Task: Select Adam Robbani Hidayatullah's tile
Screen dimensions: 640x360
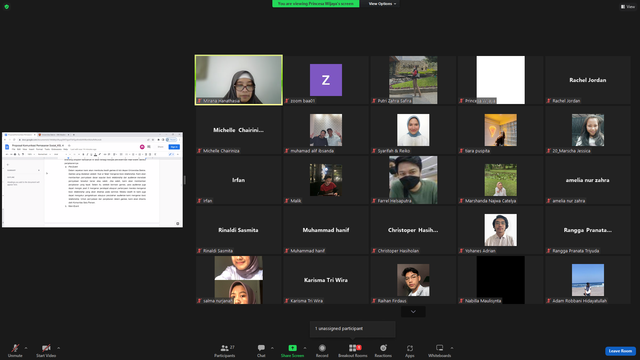Action: pyautogui.click(x=588, y=280)
